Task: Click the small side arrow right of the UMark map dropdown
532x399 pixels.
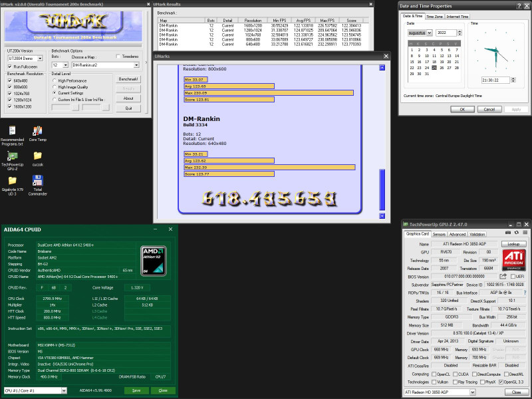Action: point(146,63)
